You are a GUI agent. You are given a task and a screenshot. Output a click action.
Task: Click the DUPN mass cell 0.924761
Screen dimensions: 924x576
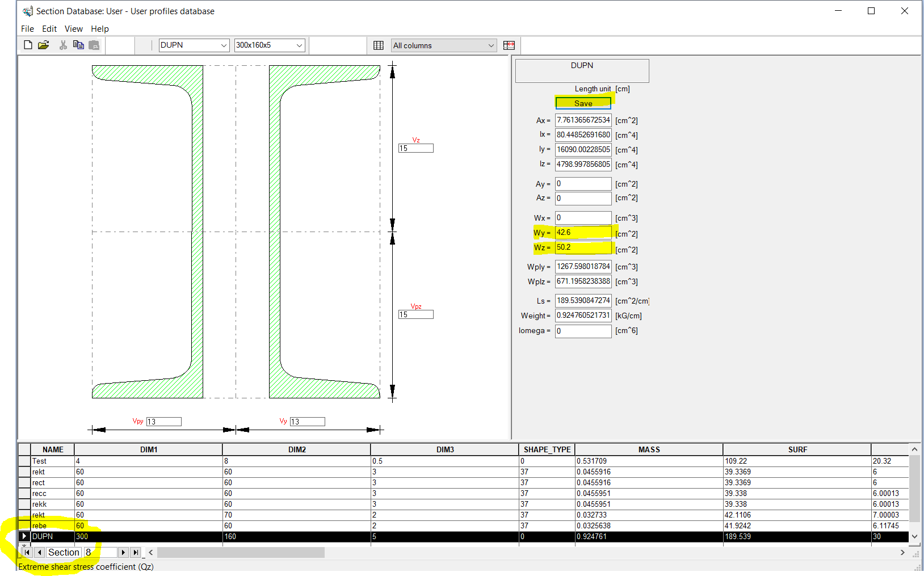(649, 537)
